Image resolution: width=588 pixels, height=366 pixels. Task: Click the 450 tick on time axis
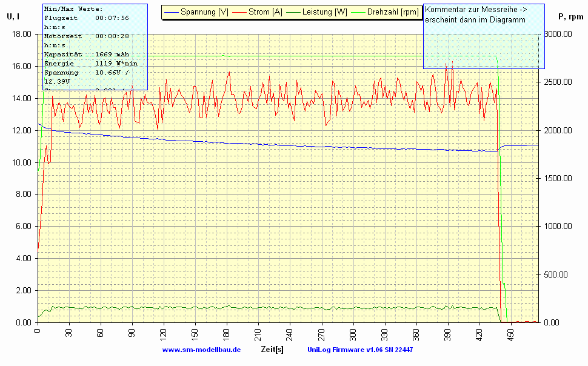click(510, 335)
